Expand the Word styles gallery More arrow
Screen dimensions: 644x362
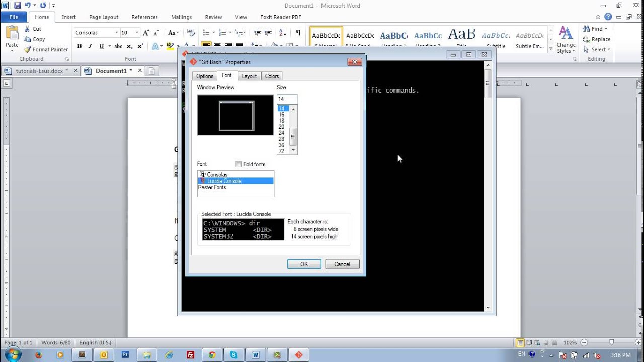pos(550,48)
